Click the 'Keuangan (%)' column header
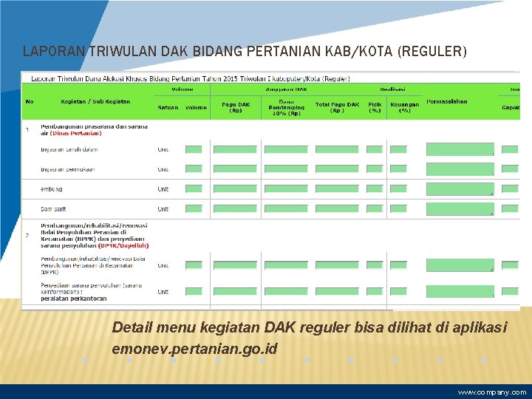The height and width of the screenshot is (399, 532). click(x=404, y=107)
